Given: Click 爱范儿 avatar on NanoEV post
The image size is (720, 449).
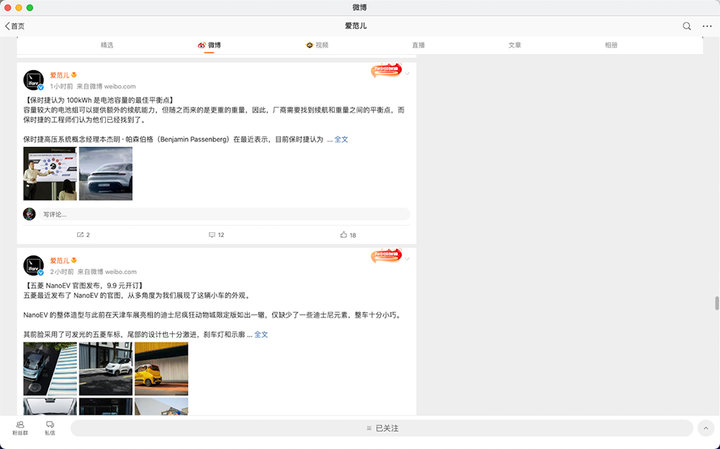Looking at the screenshot, I should click(x=32, y=265).
